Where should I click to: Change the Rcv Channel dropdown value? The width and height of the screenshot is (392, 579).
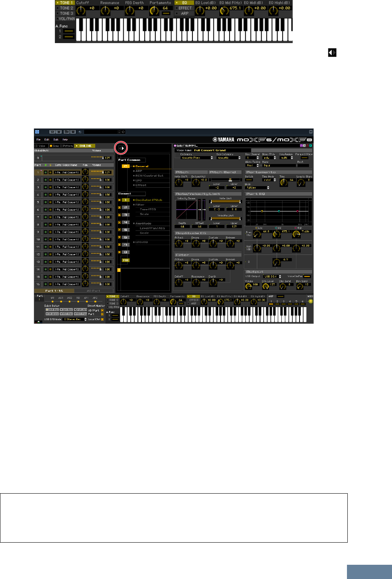point(253,158)
